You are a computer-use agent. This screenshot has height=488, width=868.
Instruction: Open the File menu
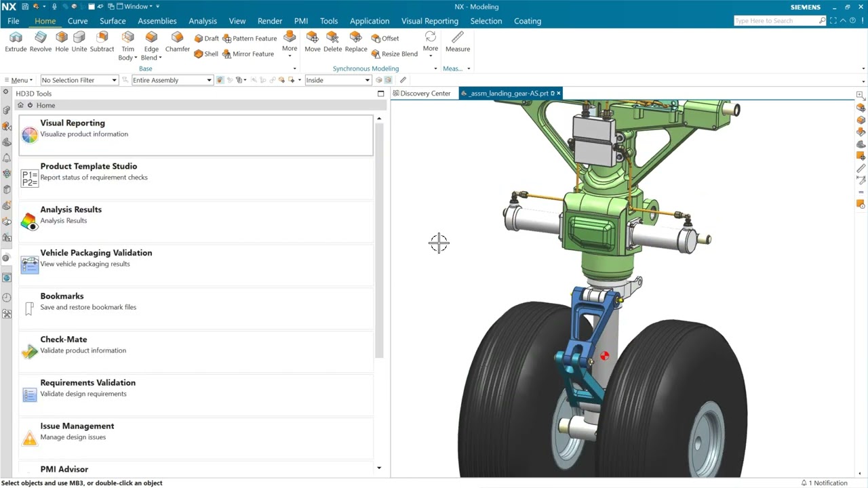point(14,21)
